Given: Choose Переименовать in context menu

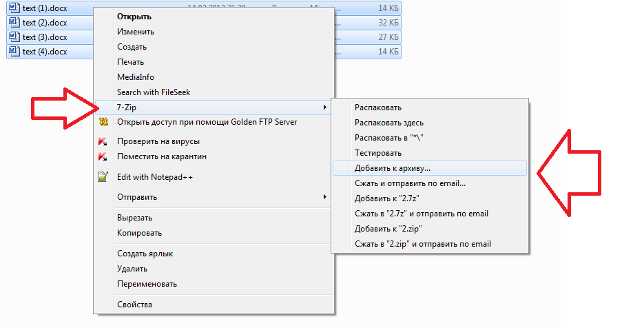Looking at the screenshot, I should 147,284.
